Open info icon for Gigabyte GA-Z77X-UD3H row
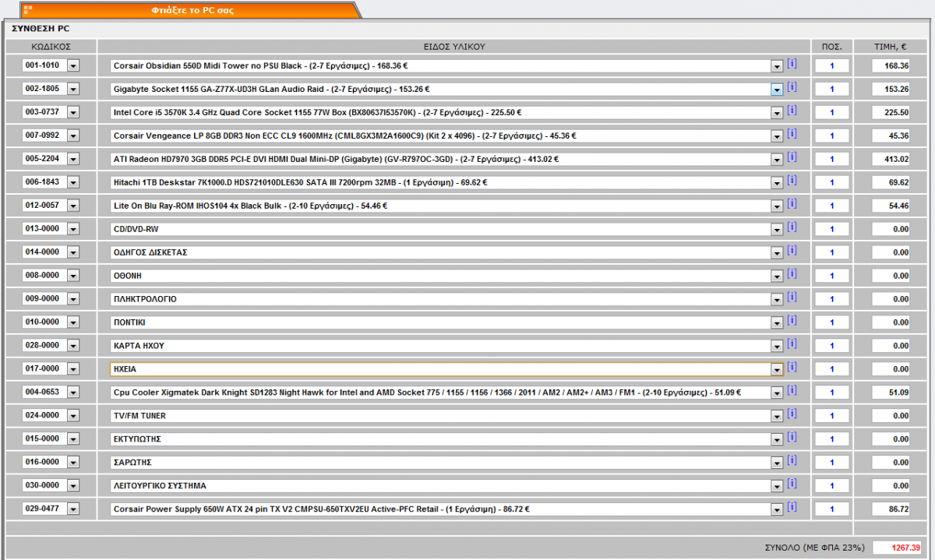The width and height of the screenshot is (935, 560). click(792, 87)
